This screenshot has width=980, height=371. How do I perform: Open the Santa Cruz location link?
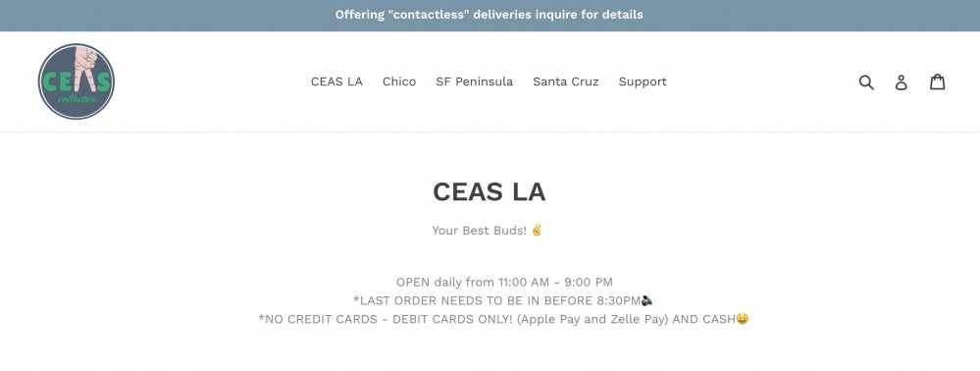[x=566, y=81]
